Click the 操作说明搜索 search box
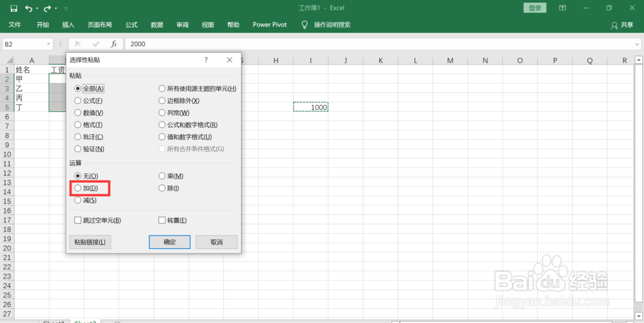This screenshot has width=644, height=323. pos(332,24)
